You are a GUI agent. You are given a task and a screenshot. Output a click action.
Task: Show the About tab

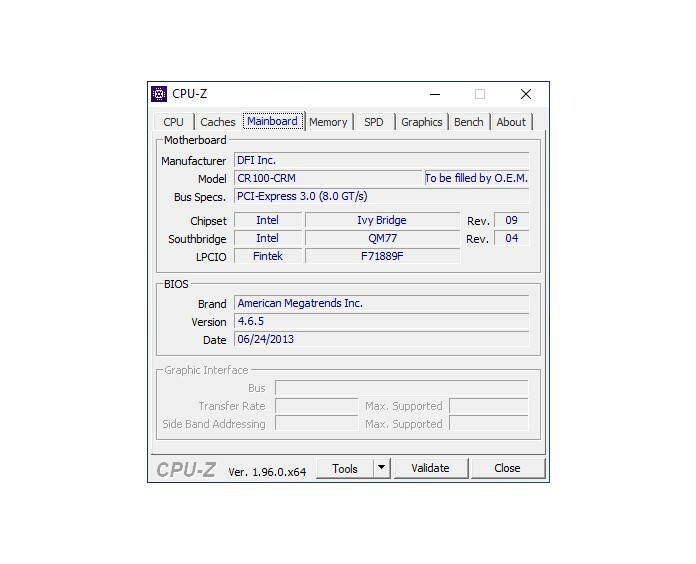click(511, 122)
